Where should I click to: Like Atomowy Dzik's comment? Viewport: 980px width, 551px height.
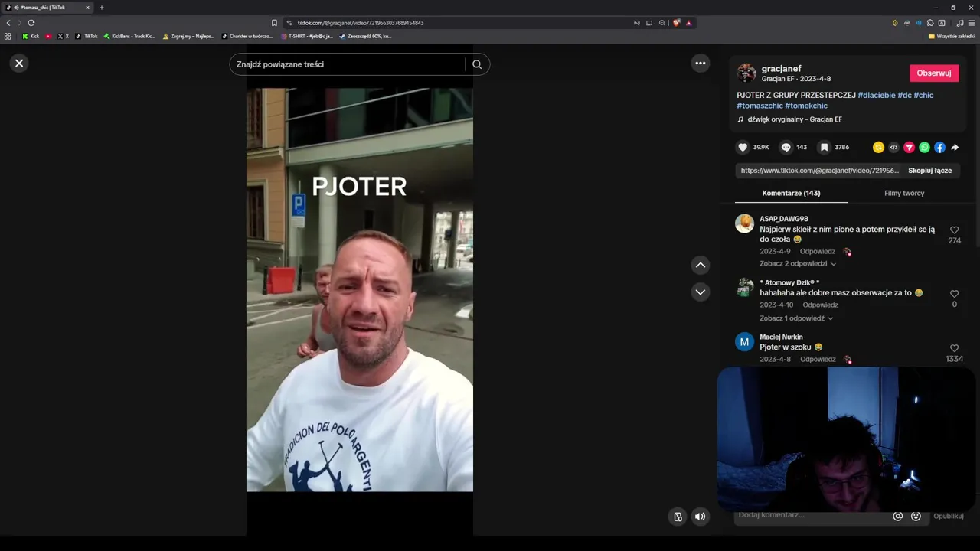954,294
